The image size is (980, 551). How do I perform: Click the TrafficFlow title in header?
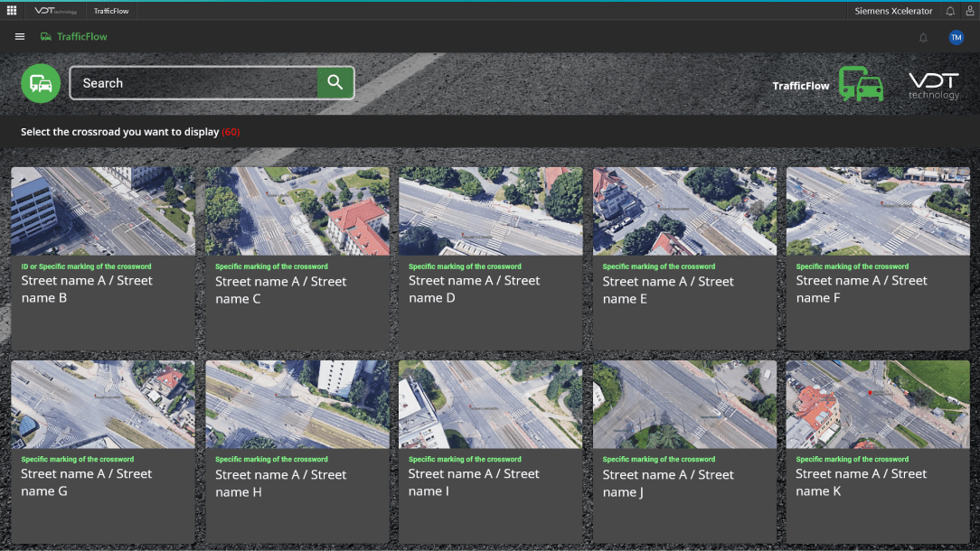(x=82, y=37)
